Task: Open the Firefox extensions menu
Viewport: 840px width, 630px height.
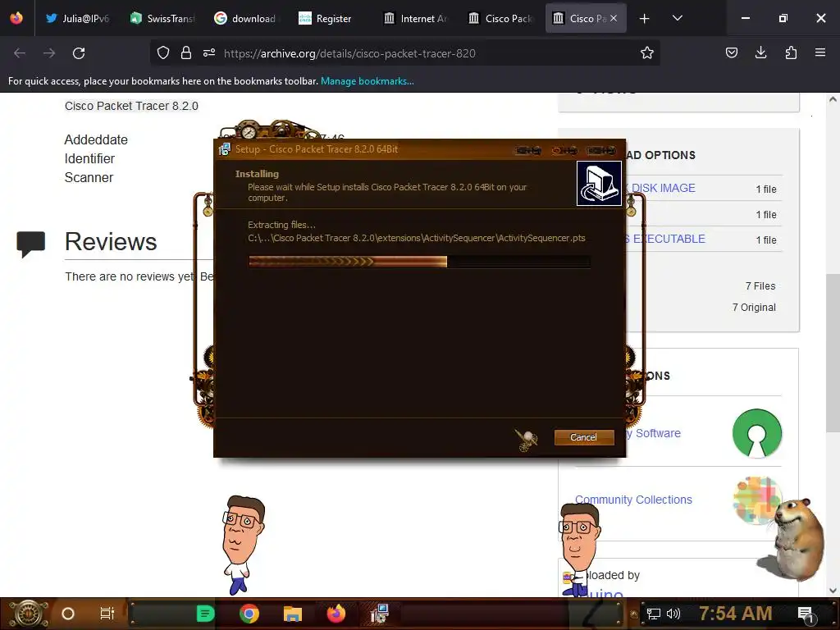Action: click(x=791, y=53)
